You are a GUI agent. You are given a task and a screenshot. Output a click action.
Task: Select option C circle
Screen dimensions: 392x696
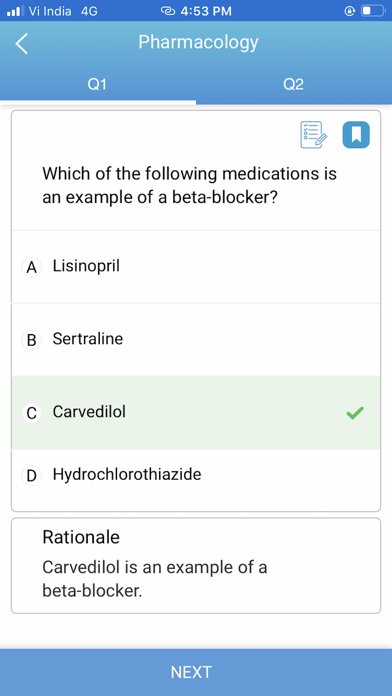point(32,413)
